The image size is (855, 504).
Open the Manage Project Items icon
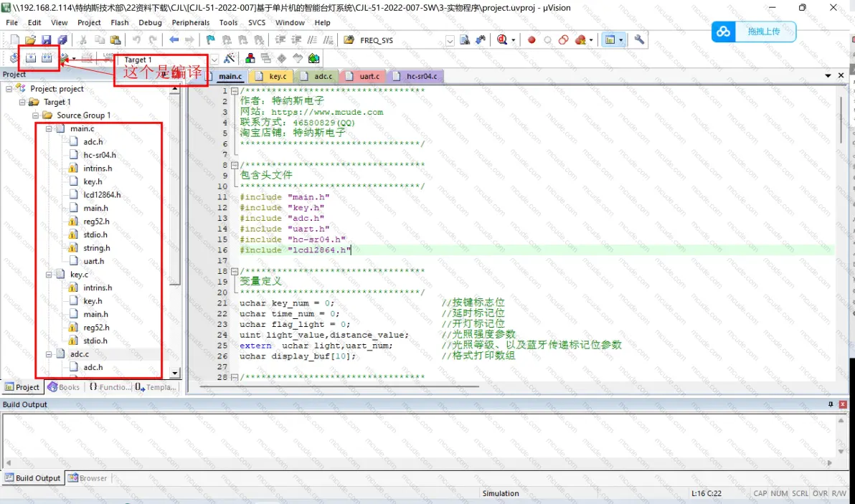coord(250,58)
